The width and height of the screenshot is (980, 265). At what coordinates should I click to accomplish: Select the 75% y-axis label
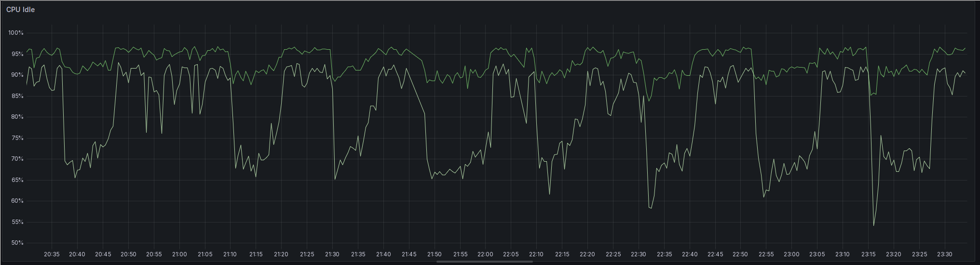click(17, 138)
